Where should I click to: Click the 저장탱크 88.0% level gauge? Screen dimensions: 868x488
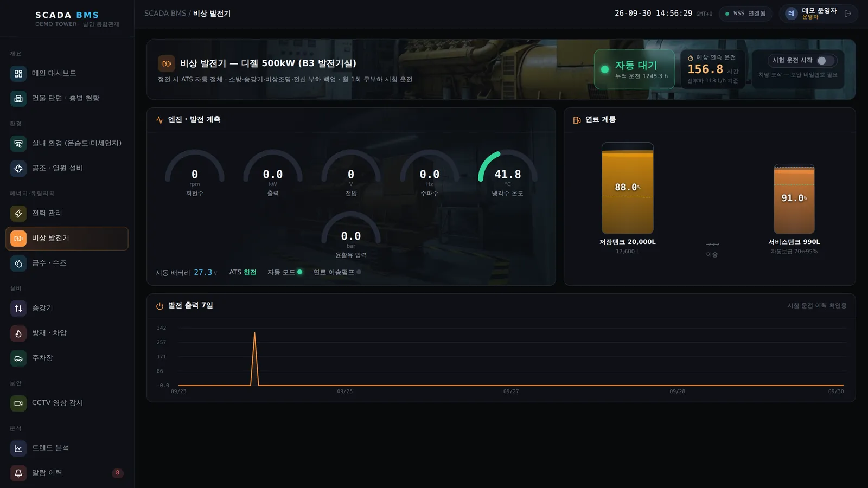628,188
